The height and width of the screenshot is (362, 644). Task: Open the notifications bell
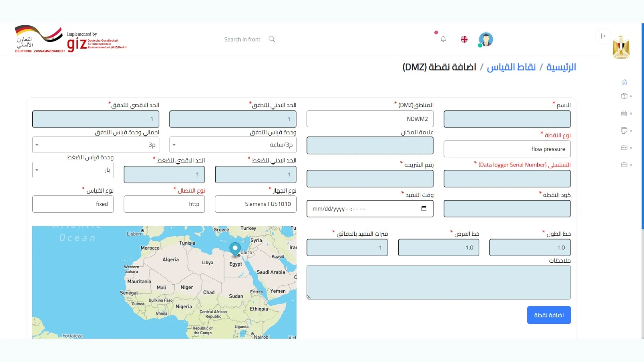pyautogui.click(x=443, y=39)
